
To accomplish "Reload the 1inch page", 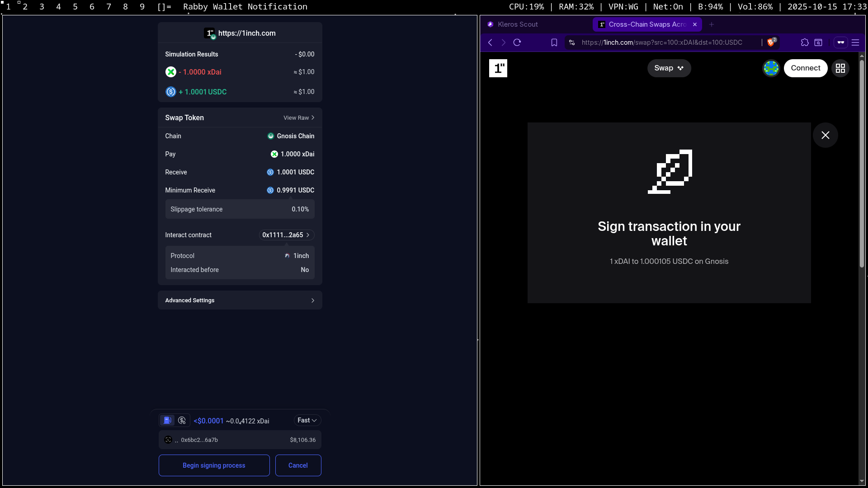I will (517, 42).
